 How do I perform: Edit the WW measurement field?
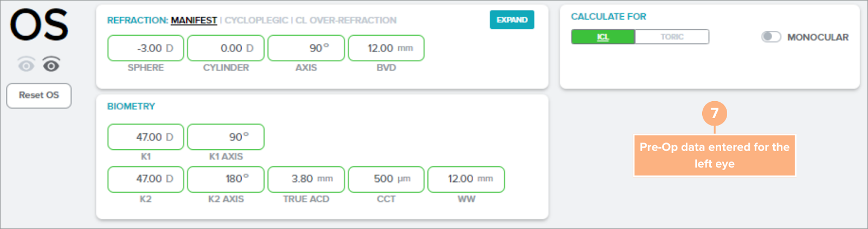click(x=466, y=179)
